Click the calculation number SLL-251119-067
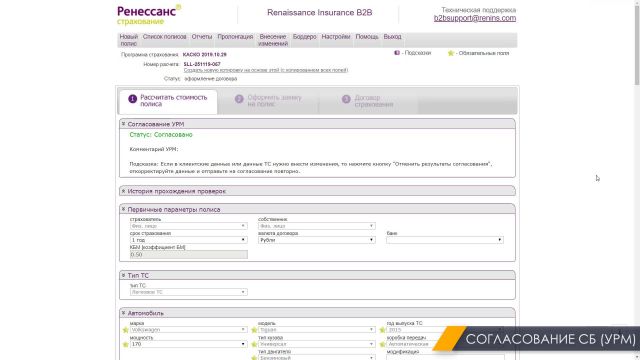 click(x=202, y=64)
